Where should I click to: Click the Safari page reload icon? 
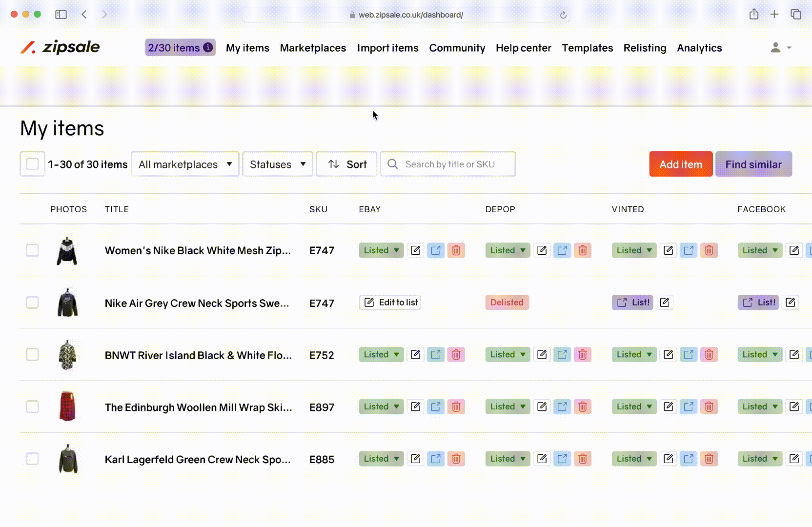coord(563,15)
